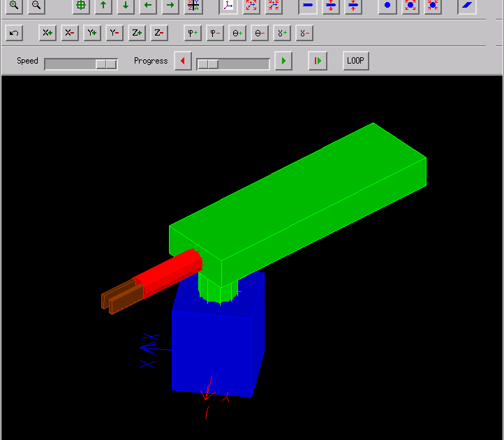Click the Y- translate button
Viewport: 504px width, 440px height.
114,33
